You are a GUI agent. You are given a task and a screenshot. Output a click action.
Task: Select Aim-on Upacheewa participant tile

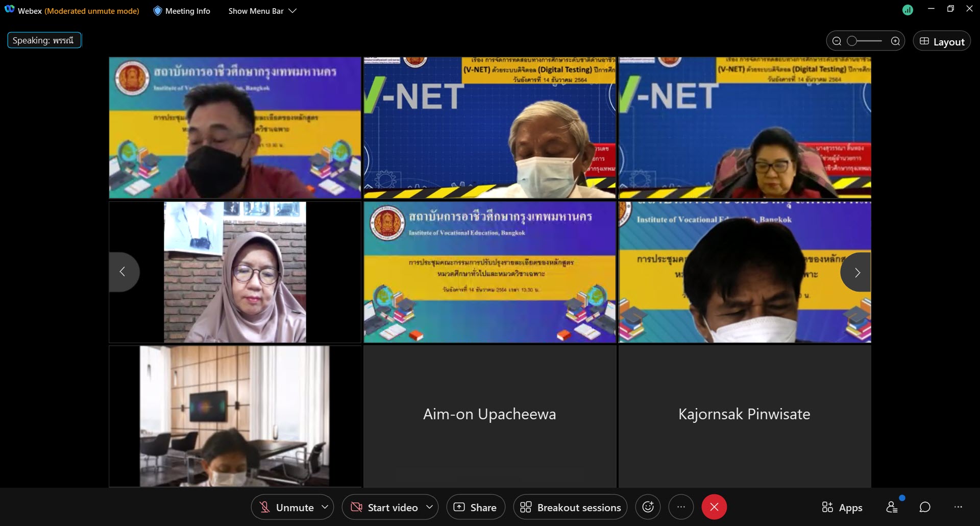coord(489,416)
